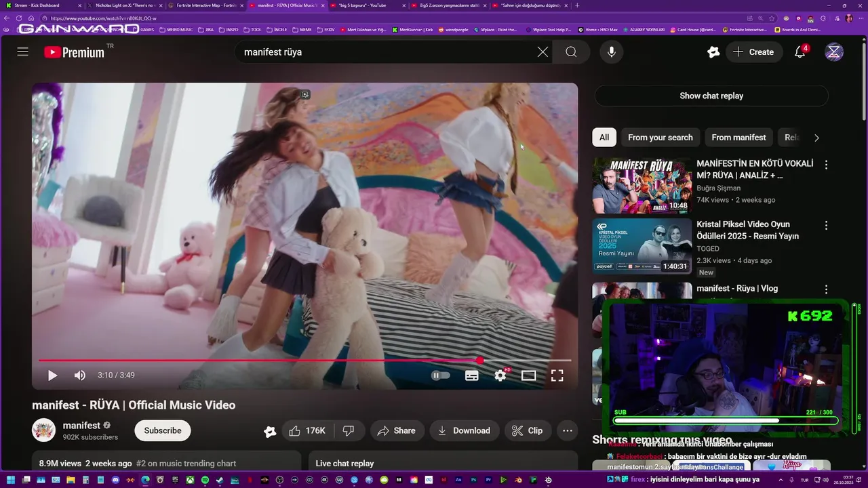Open options for Kristal Piksel video

(826, 225)
